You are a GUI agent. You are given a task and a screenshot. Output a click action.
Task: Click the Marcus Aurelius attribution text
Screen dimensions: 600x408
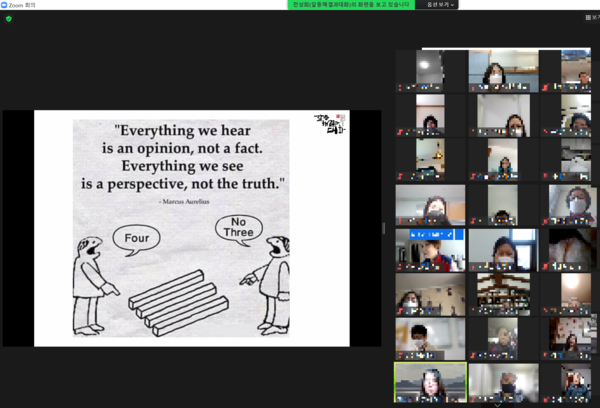[x=185, y=202]
